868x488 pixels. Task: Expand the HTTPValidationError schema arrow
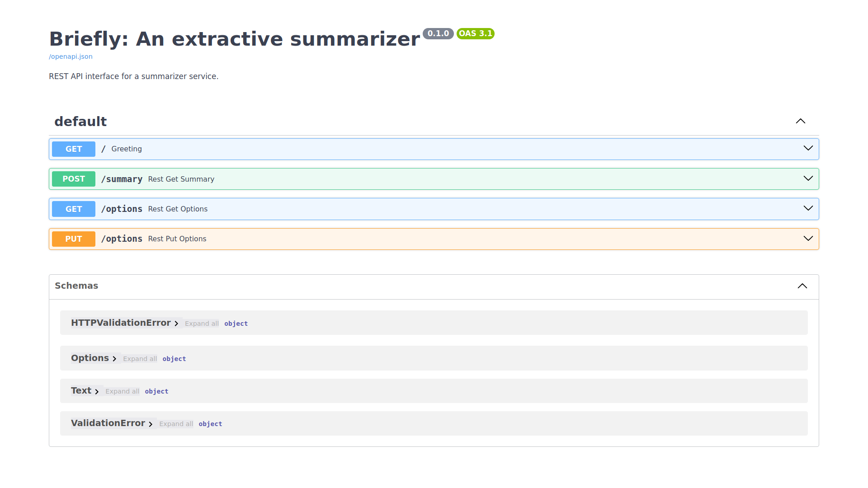(176, 324)
